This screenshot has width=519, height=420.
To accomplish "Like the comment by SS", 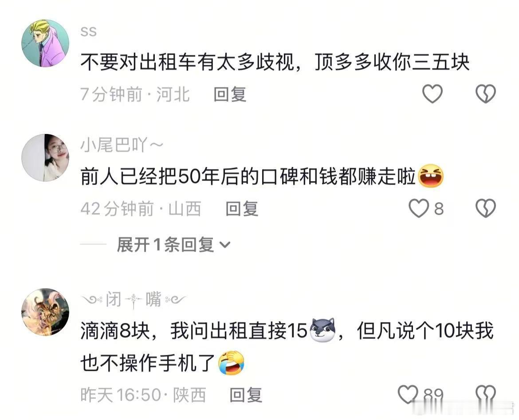I will 432,94.
